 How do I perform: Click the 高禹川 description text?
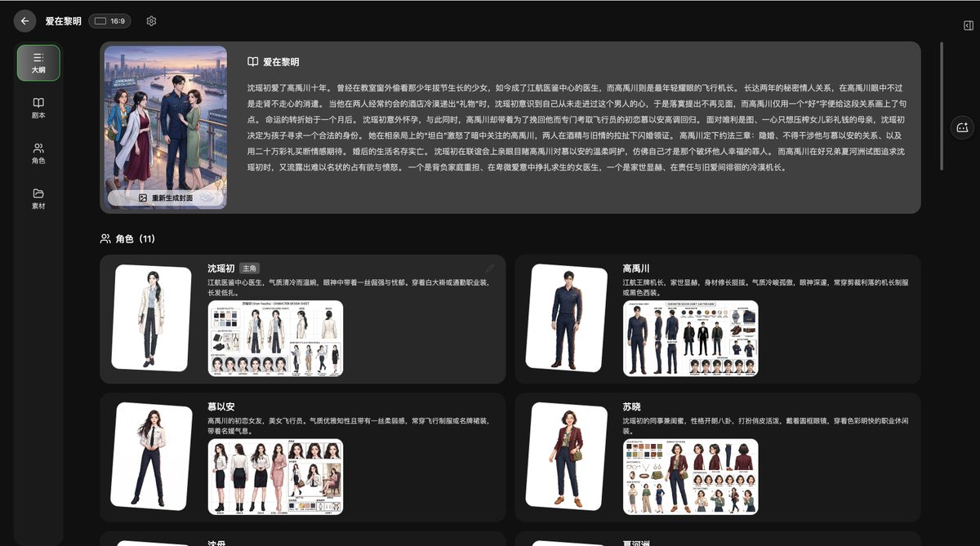[x=766, y=286]
